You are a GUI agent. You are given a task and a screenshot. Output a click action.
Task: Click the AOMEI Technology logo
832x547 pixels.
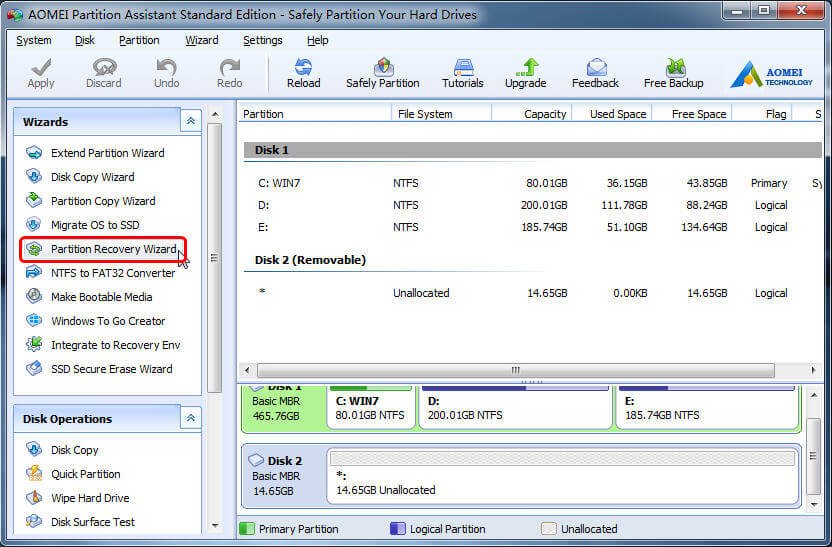[x=772, y=74]
